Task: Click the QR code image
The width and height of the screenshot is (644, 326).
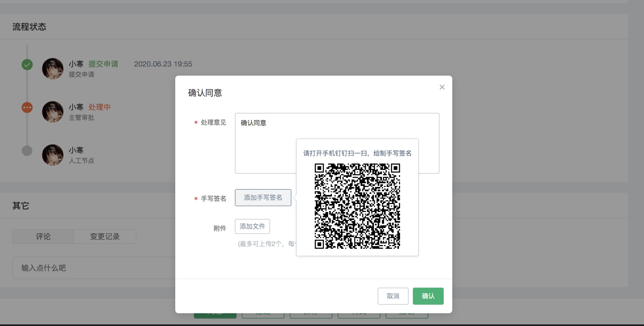Action: coord(357,206)
